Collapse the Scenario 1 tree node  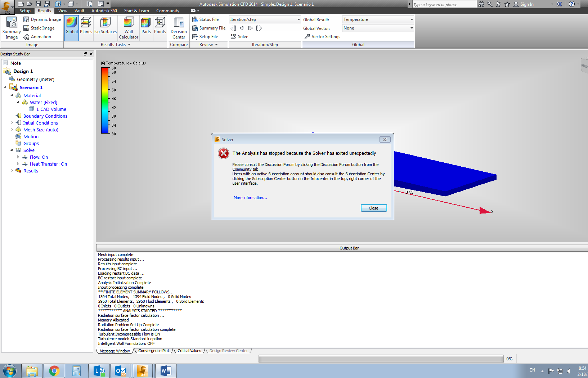coord(5,87)
